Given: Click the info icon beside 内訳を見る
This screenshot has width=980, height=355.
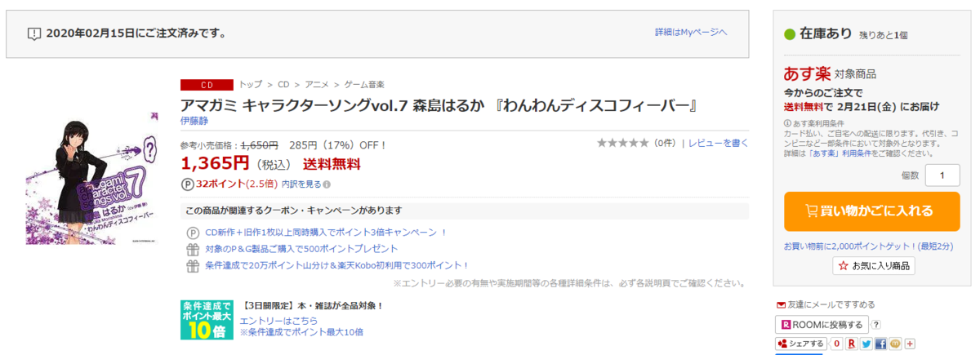Looking at the screenshot, I should coord(327,184).
